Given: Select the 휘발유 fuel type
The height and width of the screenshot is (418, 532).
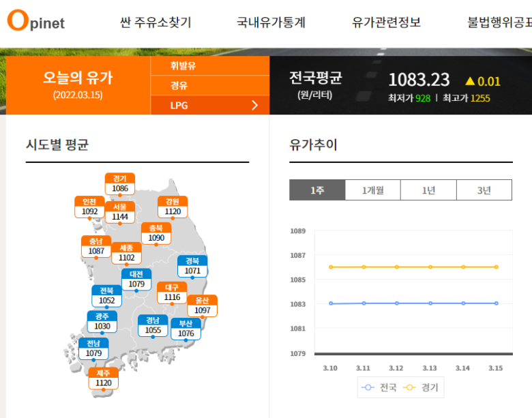Looking at the screenshot, I should [x=183, y=66].
